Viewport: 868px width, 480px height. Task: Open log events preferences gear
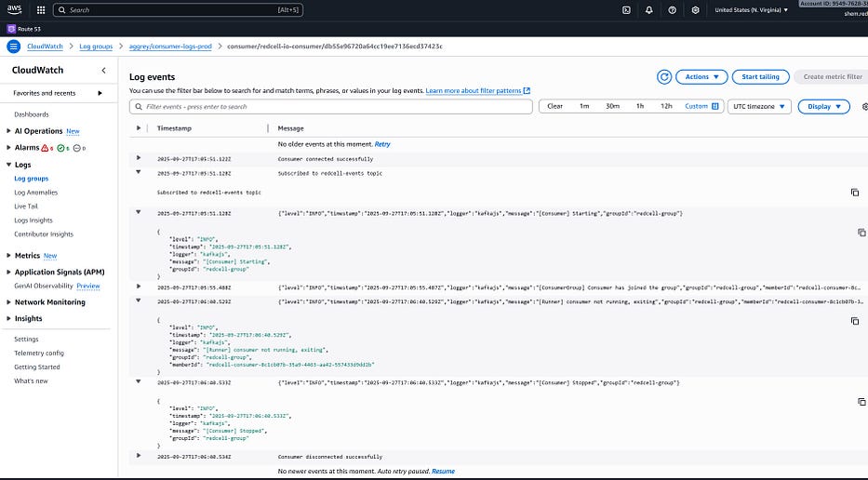point(864,107)
